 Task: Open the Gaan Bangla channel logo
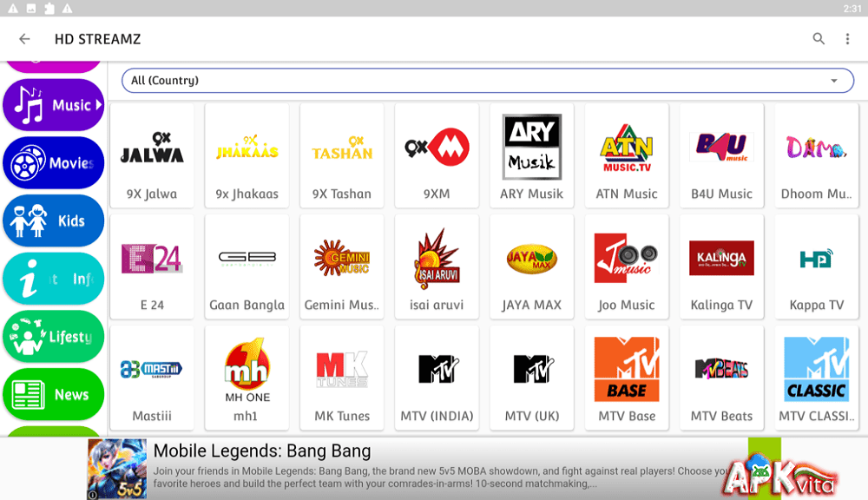pyautogui.click(x=247, y=258)
